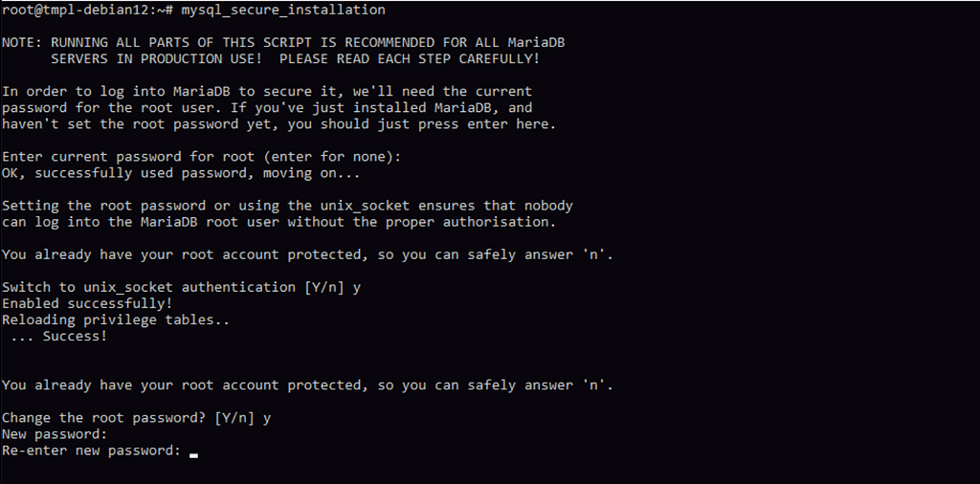Click the "Reloading privilege tables.." line
This screenshot has height=484, width=980.
(116, 319)
